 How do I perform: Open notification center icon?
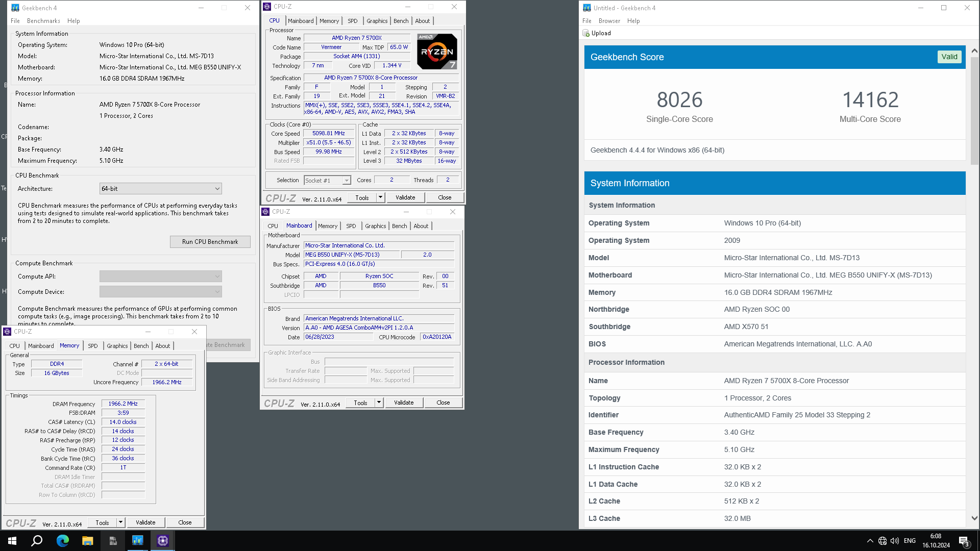[964, 541]
